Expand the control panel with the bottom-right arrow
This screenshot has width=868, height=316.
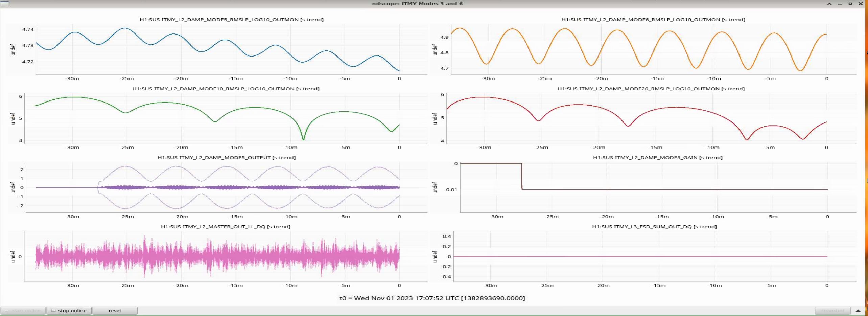click(858, 310)
